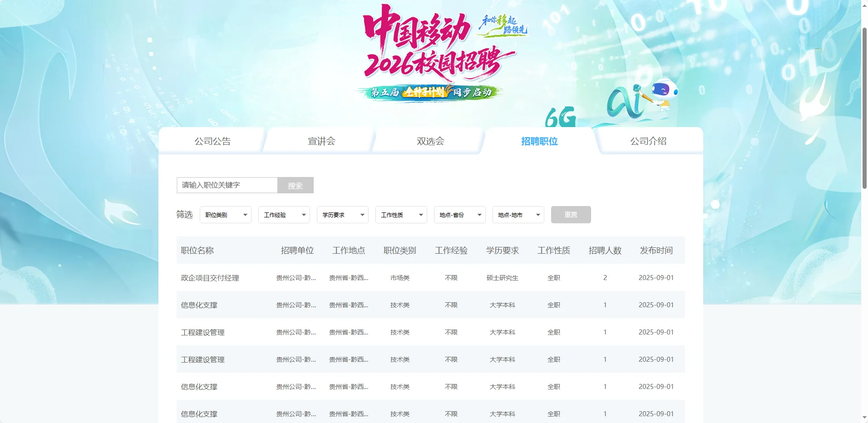Open the 政企项目交付经理 job posting
This screenshot has width=868, height=423.
(x=210, y=278)
